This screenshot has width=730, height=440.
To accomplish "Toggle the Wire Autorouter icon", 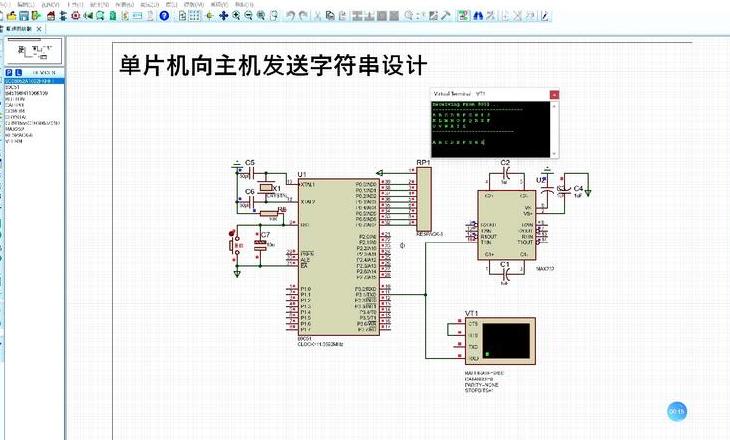I will (463, 16).
